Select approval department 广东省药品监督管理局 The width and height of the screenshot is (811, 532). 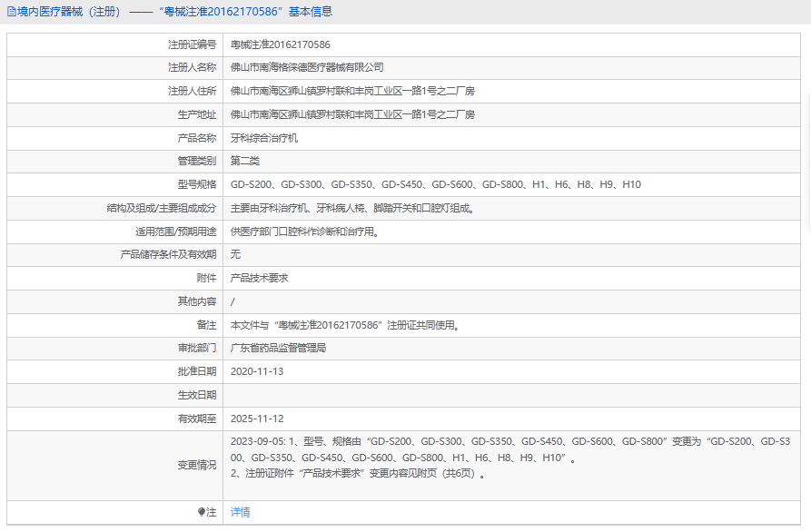tap(278, 348)
